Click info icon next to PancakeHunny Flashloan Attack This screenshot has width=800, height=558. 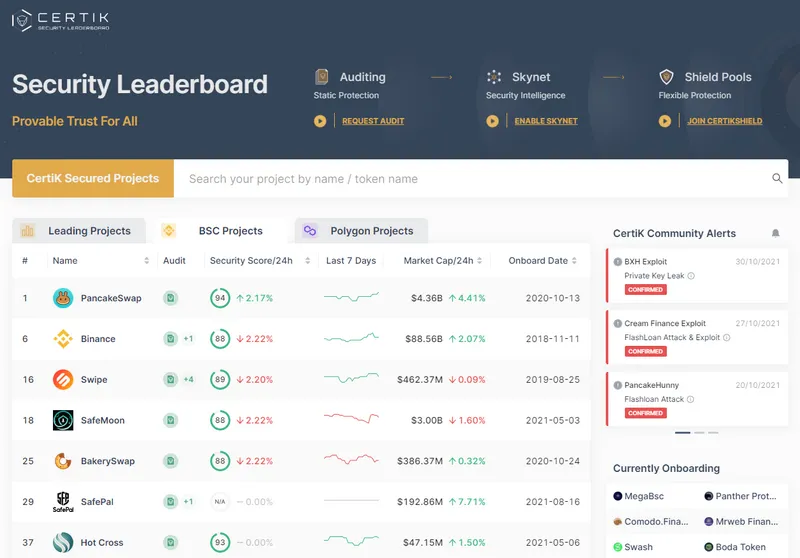click(x=690, y=399)
